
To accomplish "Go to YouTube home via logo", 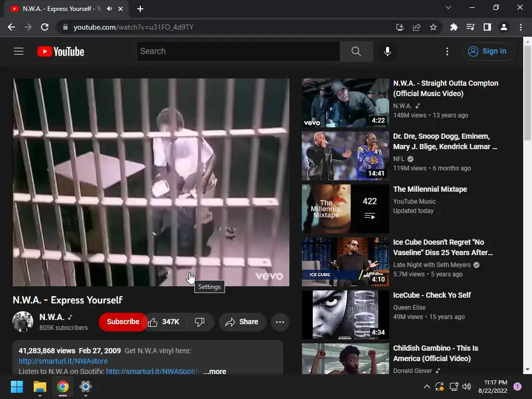I will [61, 51].
